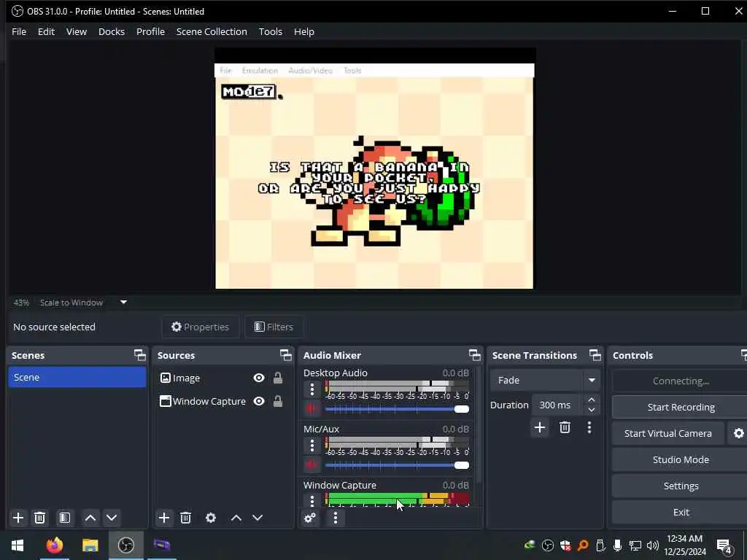Open the Edit menu

click(46, 31)
